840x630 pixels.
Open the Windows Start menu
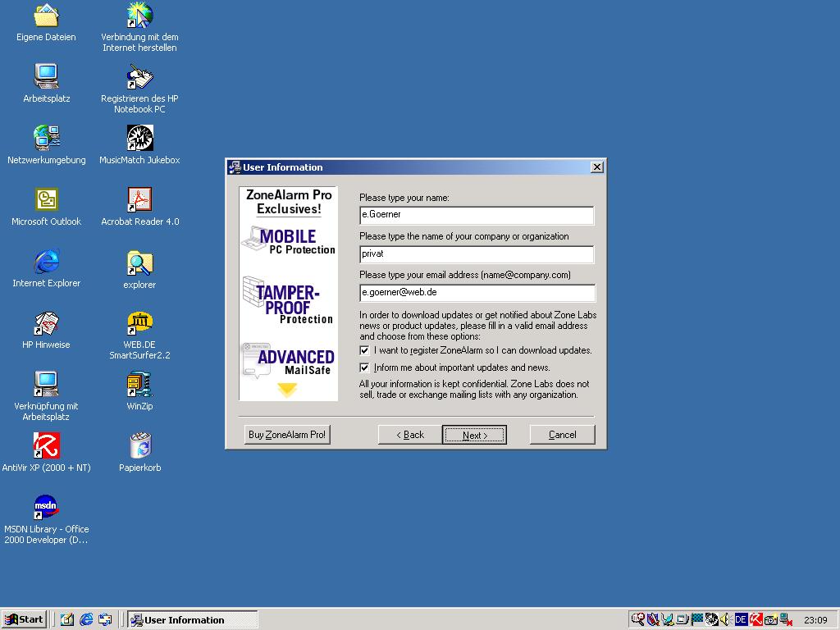point(24,619)
